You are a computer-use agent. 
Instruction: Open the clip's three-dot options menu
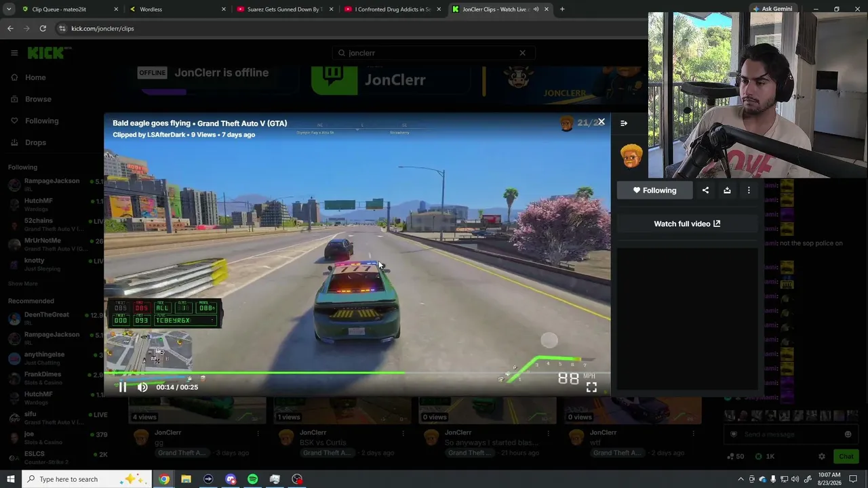pyautogui.click(x=749, y=190)
